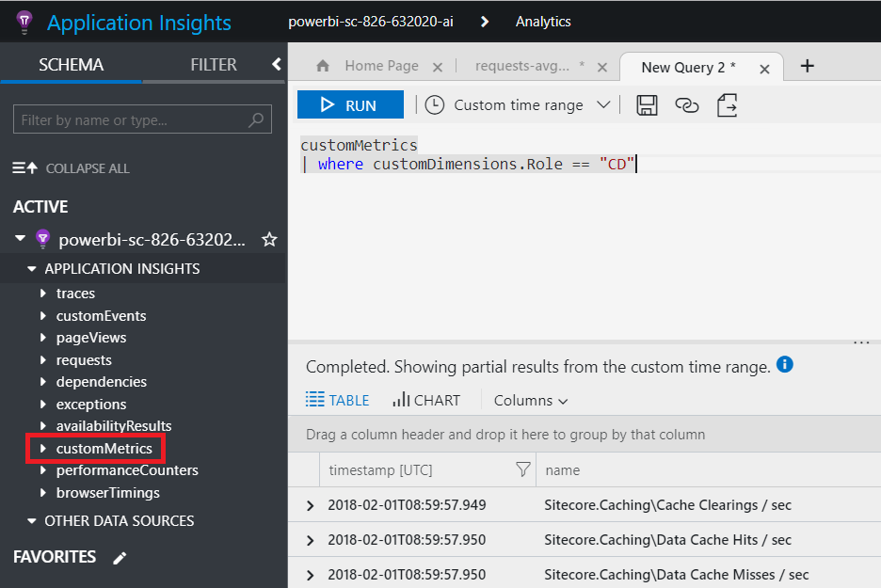This screenshot has height=588, width=881.
Task: Add a new query tab with plus
Action: pyautogui.click(x=808, y=66)
